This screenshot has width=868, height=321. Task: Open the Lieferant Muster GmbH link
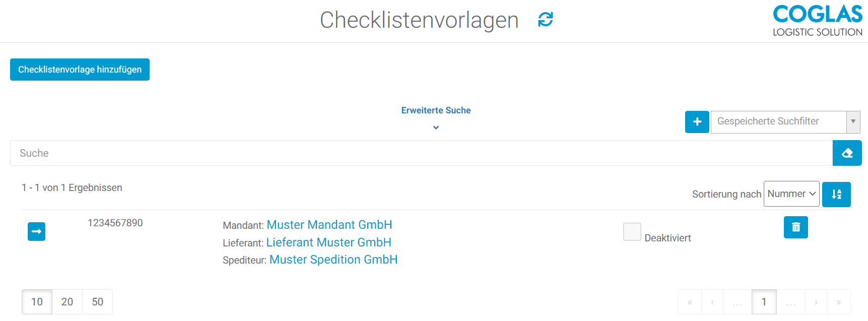click(x=328, y=242)
